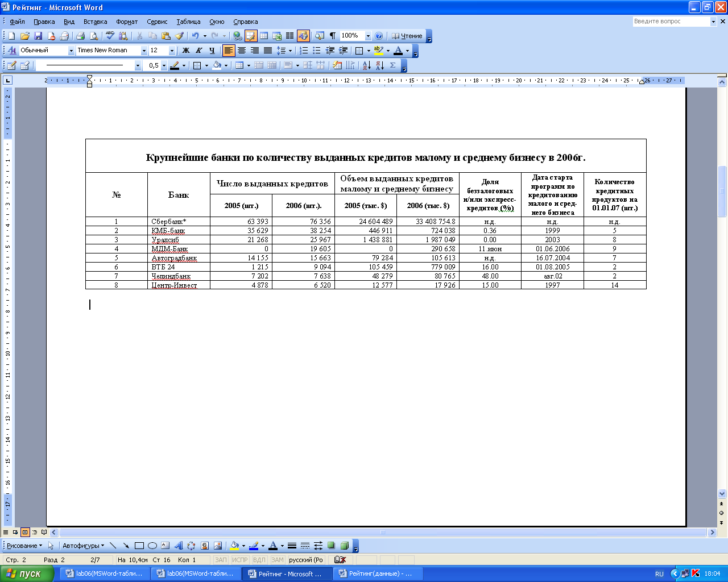Sort table ascending А-Я
The width and height of the screenshot is (728, 582).
pyautogui.click(x=366, y=65)
